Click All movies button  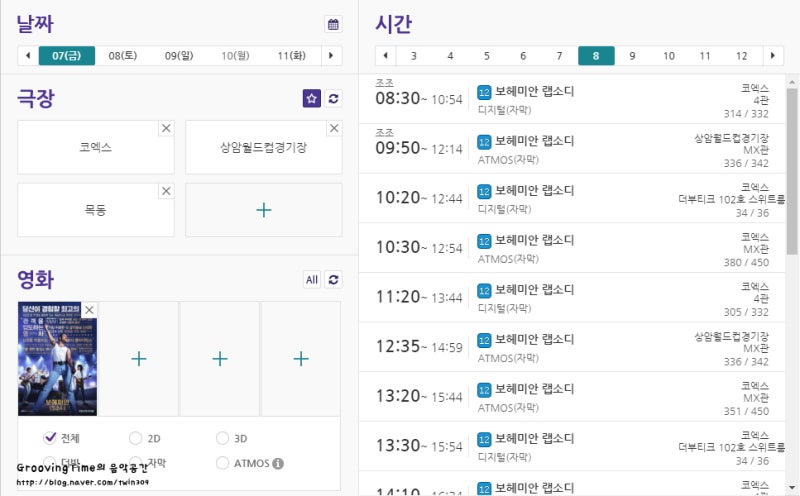tap(312, 280)
